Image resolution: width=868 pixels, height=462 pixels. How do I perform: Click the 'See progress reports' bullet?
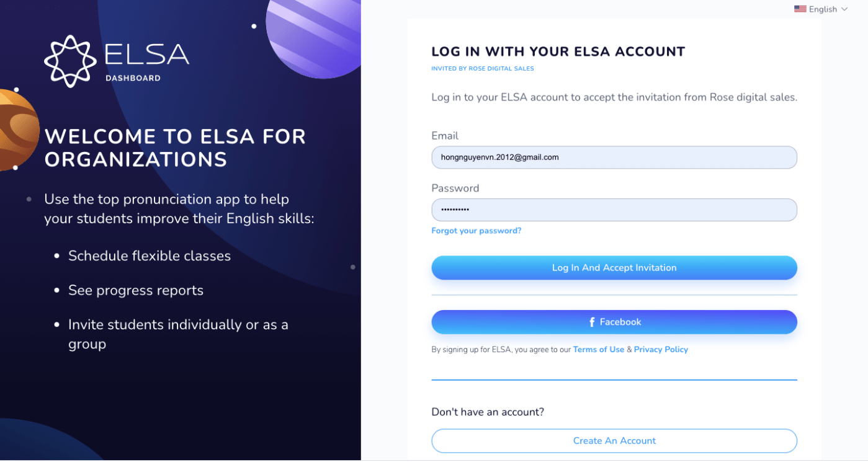point(136,290)
